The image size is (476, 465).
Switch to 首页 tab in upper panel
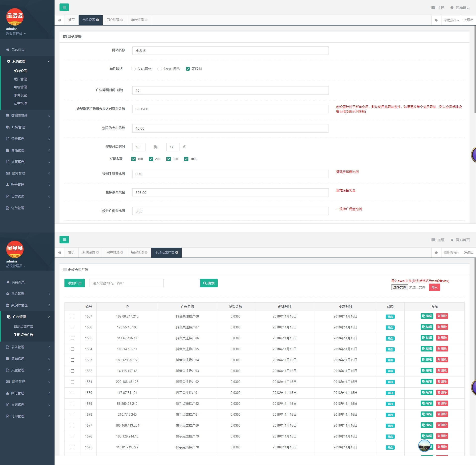(71, 20)
